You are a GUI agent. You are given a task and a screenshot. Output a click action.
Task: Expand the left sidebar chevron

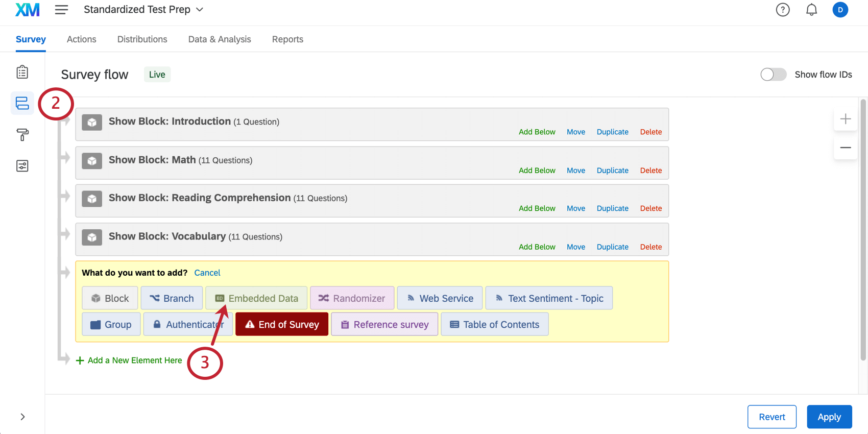(22, 417)
